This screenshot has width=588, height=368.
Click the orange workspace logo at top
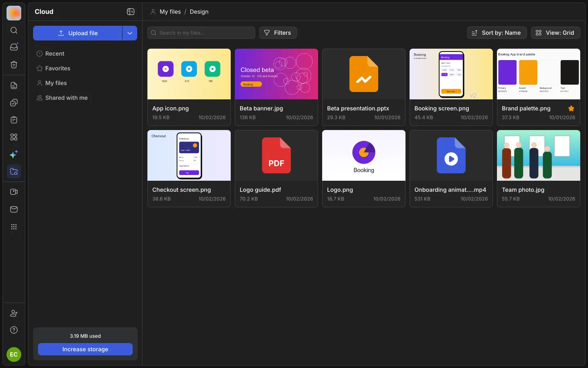pyautogui.click(x=14, y=13)
